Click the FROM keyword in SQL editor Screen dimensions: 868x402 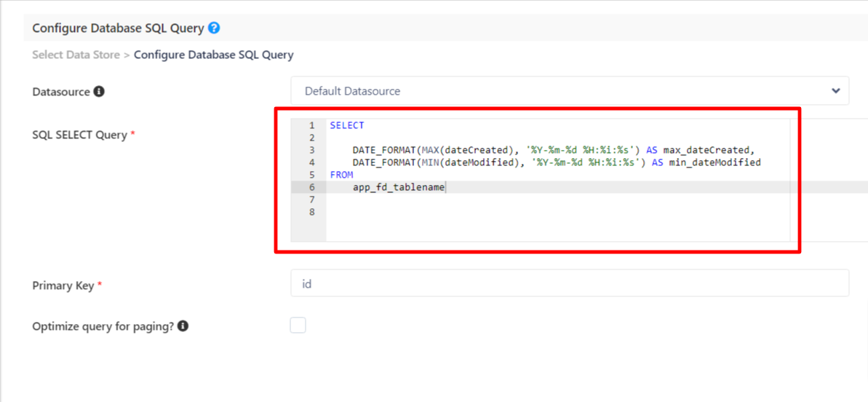[x=341, y=175]
